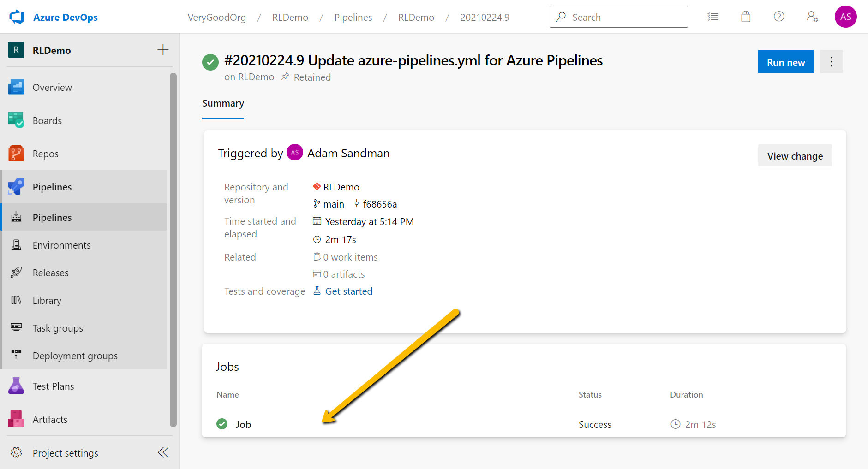This screenshot has height=469, width=868.
Task: Collapse the sidebar with double chevron
Action: click(163, 452)
